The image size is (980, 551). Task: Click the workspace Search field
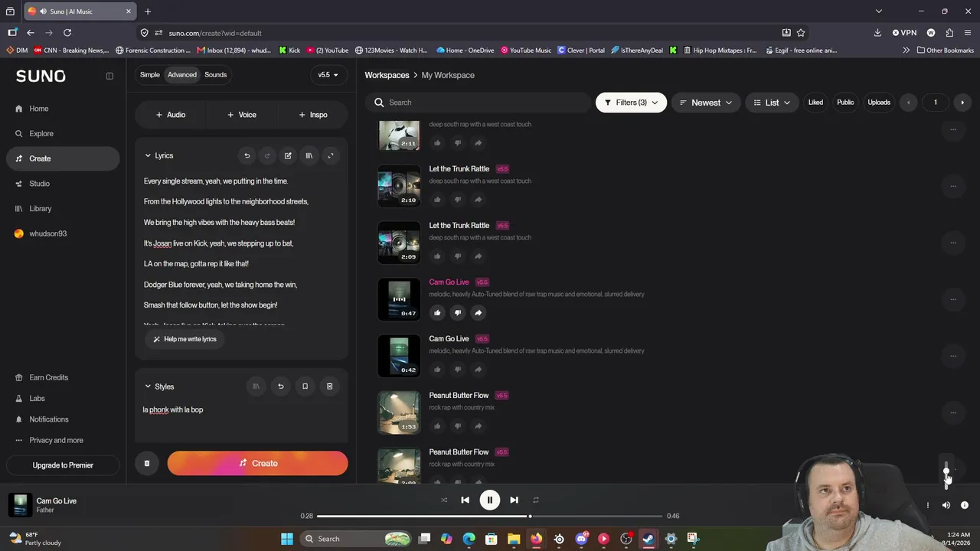coord(478,103)
